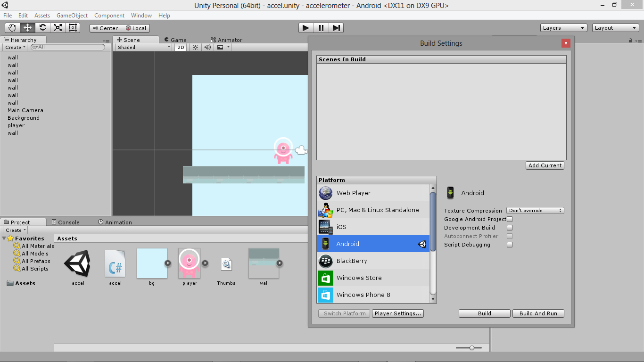This screenshot has height=362, width=644.
Task: Select the Scale tool
Action: (x=58, y=27)
